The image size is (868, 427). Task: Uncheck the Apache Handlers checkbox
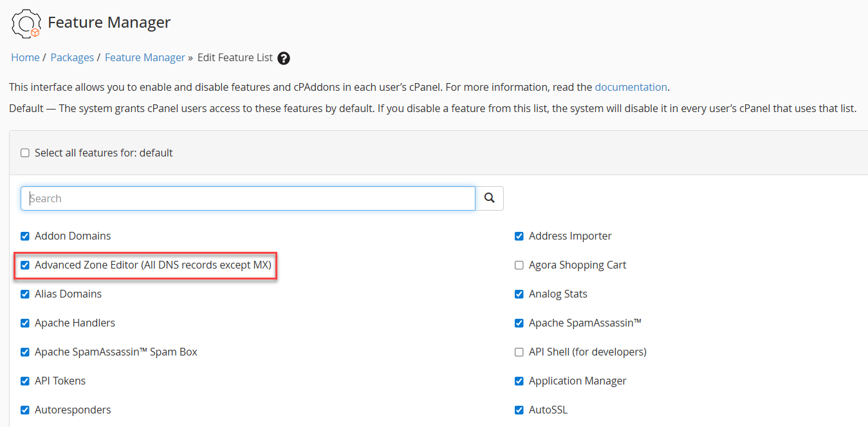25,323
